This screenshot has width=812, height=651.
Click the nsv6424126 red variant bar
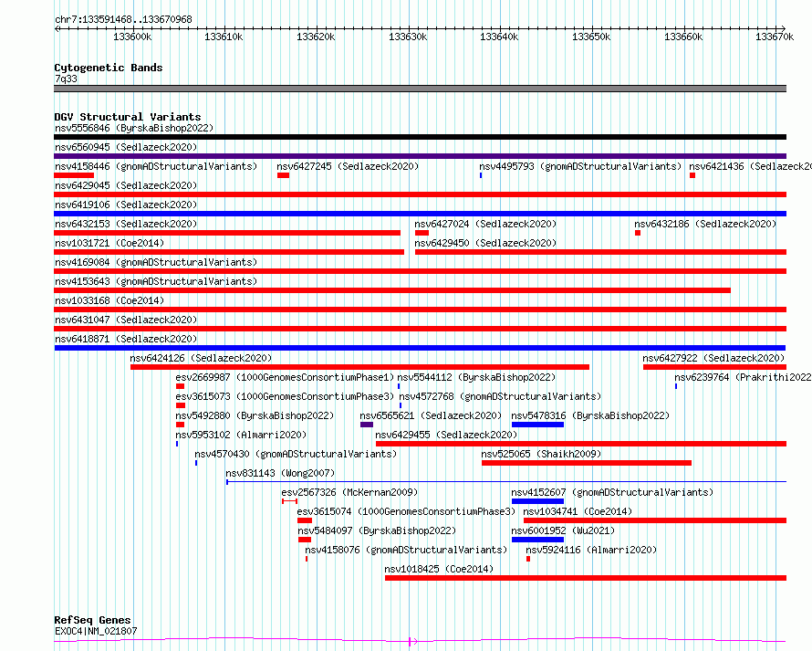pos(359,367)
